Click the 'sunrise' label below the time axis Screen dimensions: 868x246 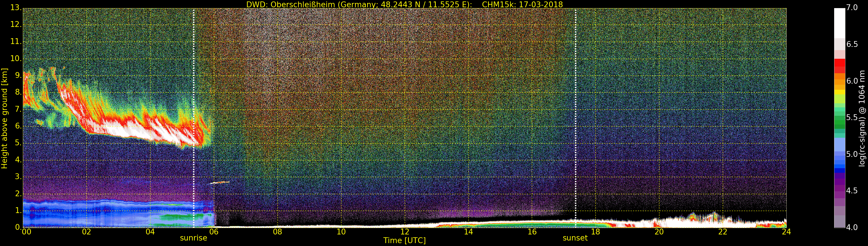click(193, 238)
